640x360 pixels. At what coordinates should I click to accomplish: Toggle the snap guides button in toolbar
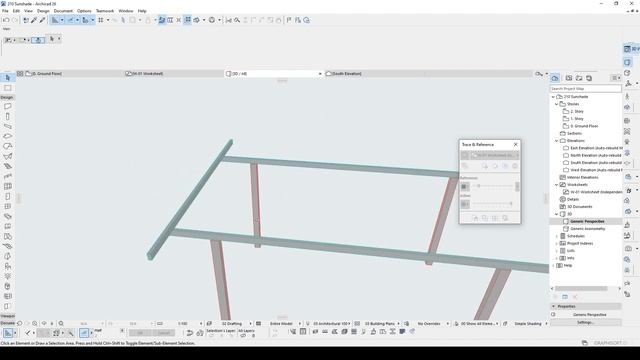tap(70, 20)
